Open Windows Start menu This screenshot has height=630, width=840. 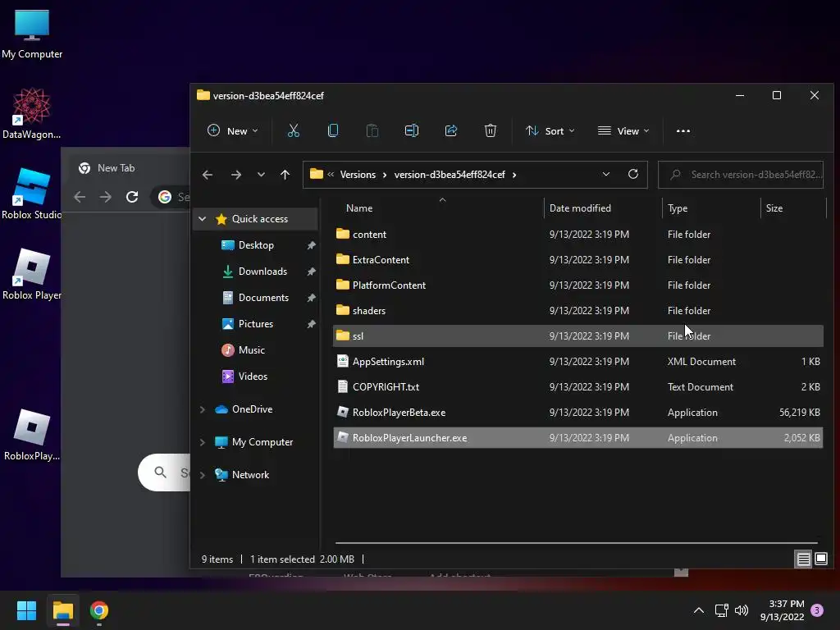tap(26, 610)
